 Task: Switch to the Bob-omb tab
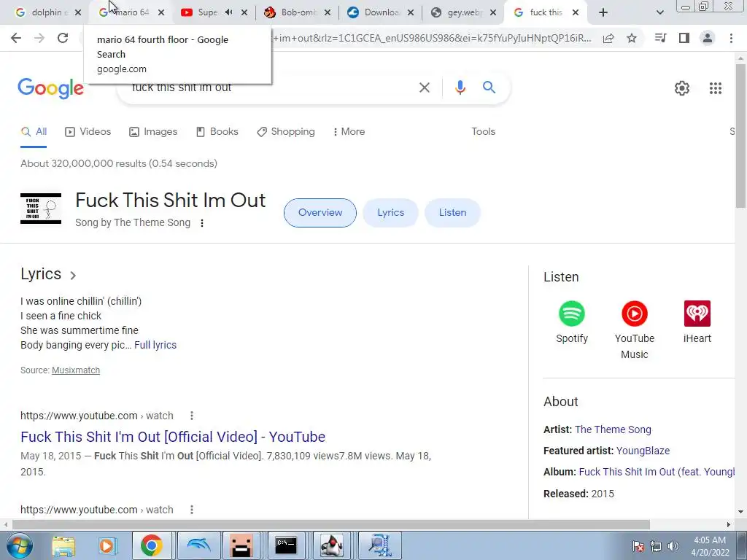pos(297,12)
